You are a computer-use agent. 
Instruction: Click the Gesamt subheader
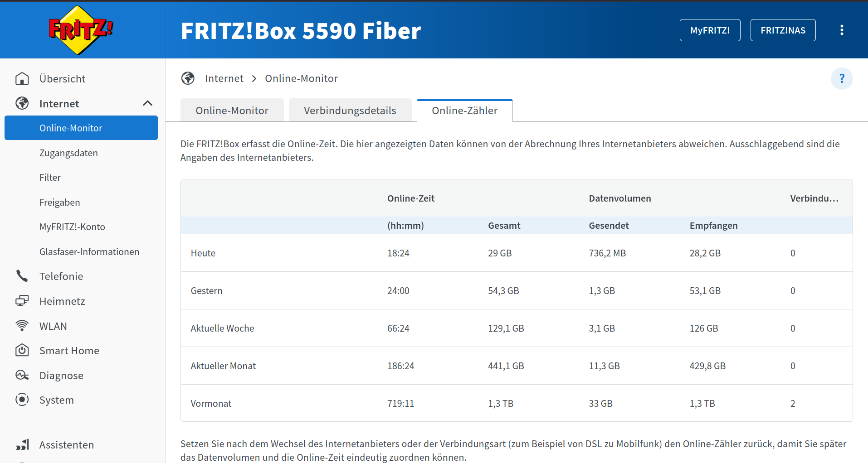tap(504, 225)
